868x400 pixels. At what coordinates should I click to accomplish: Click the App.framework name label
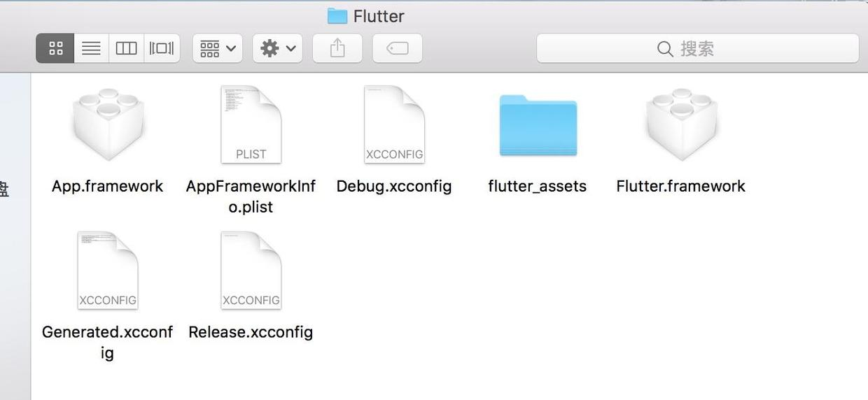(x=108, y=186)
